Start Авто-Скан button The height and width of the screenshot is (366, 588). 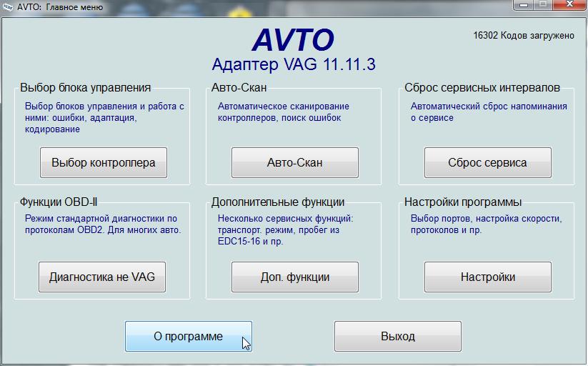(x=295, y=162)
